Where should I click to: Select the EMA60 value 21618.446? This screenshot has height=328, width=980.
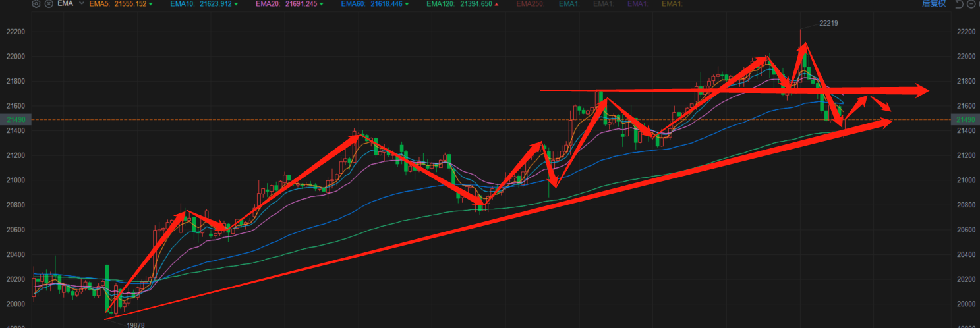386,4
